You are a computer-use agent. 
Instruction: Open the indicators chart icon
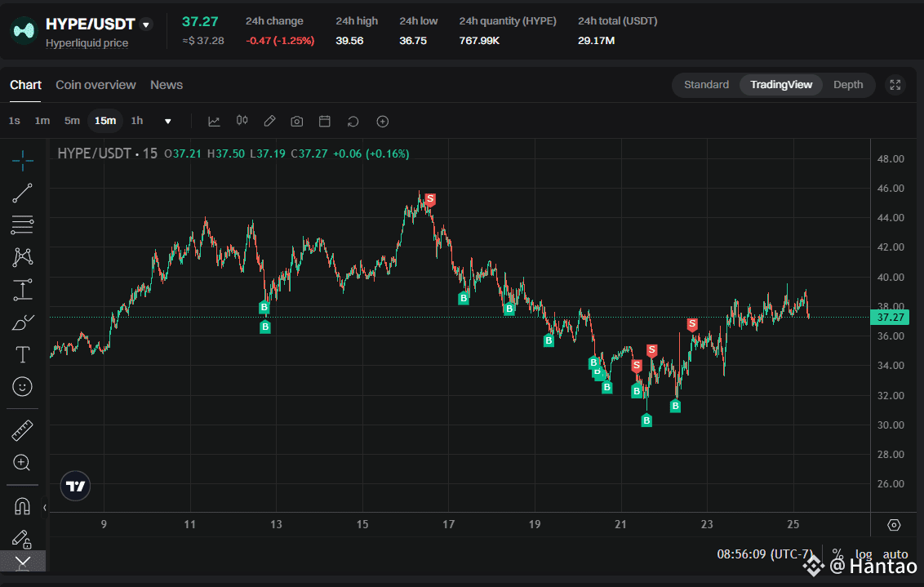(x=214, y=122)
